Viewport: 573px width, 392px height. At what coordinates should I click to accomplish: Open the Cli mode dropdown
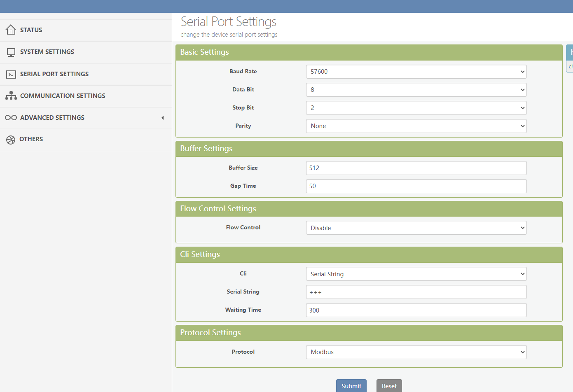[x=416, y=274]
